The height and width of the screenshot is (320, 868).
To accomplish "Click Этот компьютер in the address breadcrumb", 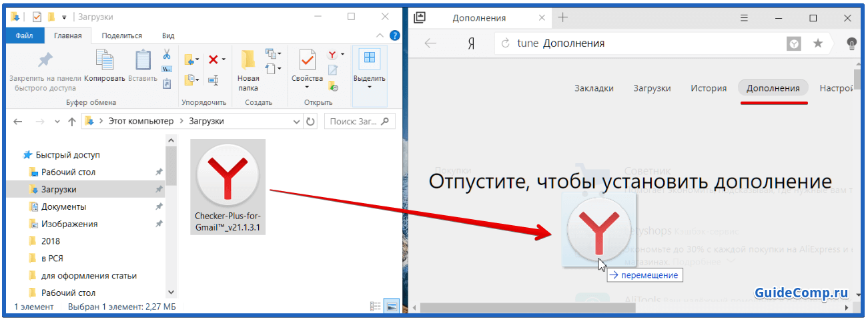I will (x=140, y=122).
